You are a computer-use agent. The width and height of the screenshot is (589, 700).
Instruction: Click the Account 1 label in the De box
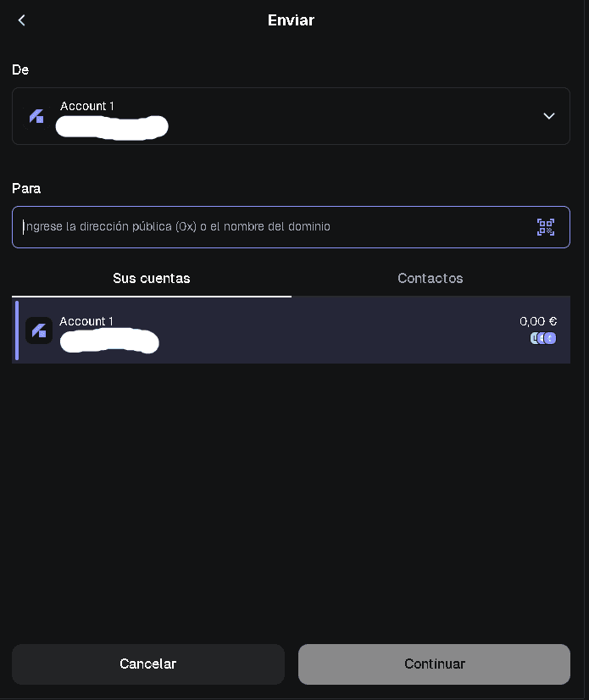click(x=87, y=106)
